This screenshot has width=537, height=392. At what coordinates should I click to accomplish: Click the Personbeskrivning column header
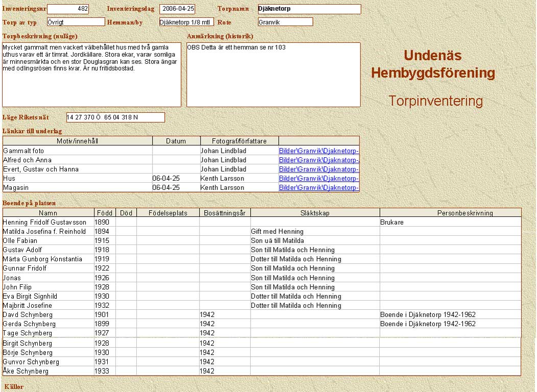click(450, 213)
